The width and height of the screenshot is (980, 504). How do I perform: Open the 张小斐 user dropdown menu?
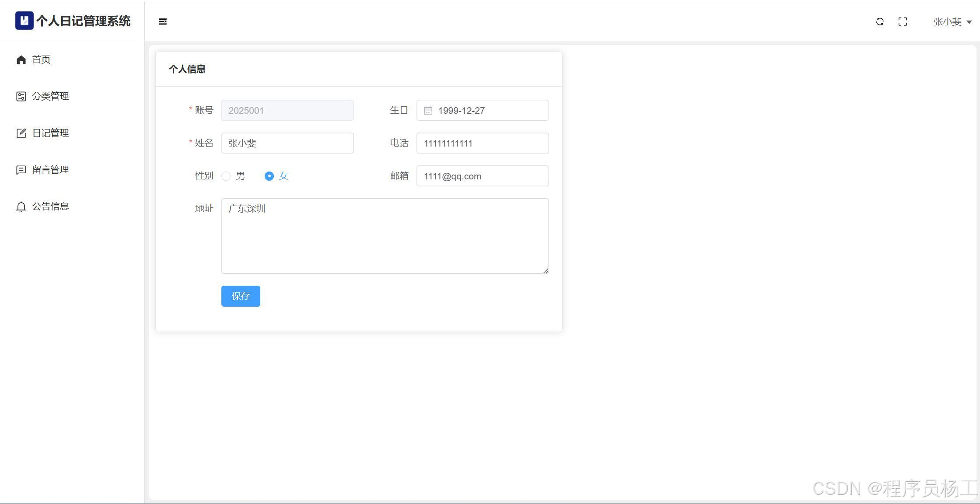[x=952, y=21]
